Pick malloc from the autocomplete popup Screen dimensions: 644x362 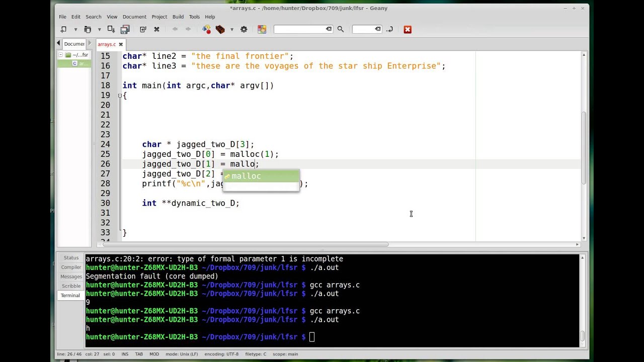(261, 176)
